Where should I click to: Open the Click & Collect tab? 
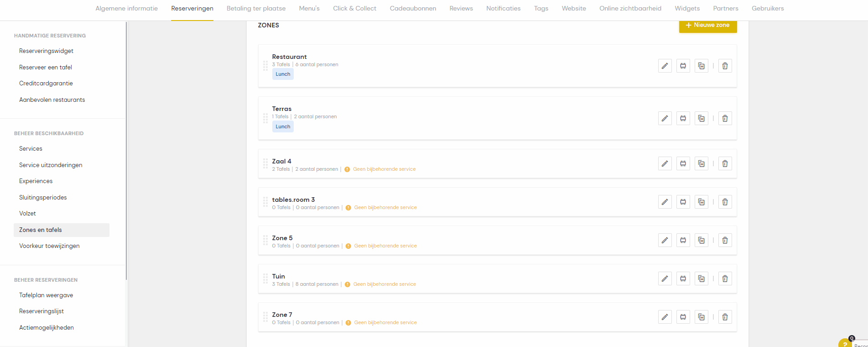[354, 8]
